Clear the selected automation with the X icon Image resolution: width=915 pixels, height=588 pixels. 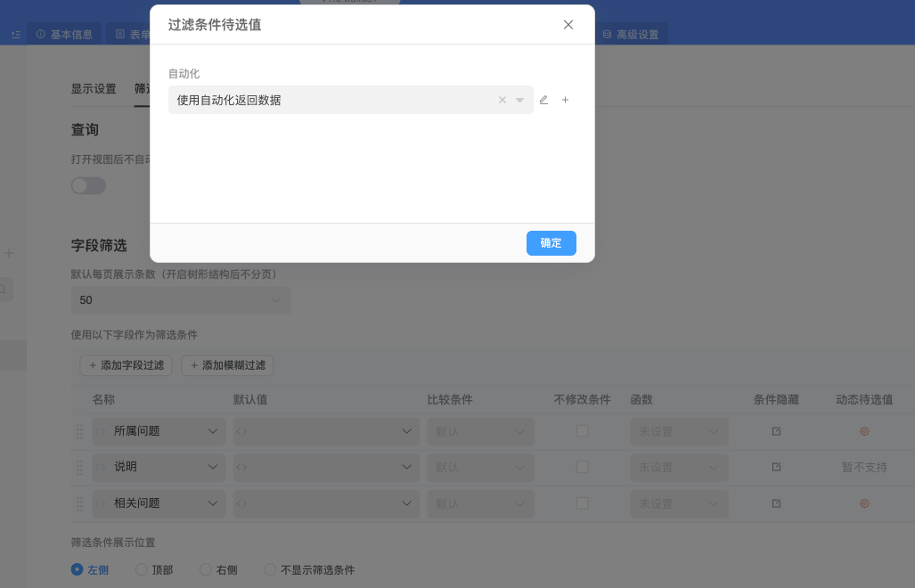[502, 100]
